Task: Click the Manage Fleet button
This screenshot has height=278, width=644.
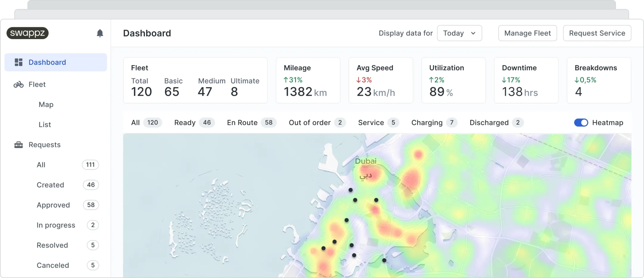Action: tap(527, 33)
